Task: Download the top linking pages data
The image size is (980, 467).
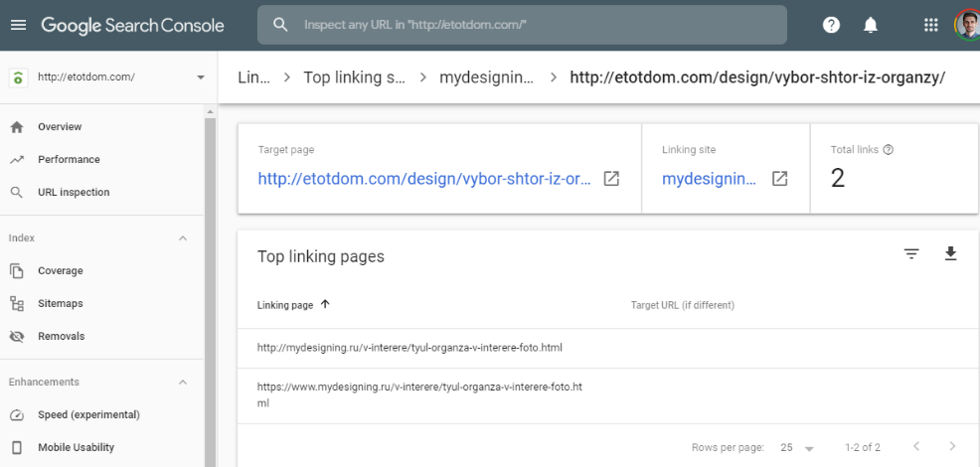Action: 950,254
